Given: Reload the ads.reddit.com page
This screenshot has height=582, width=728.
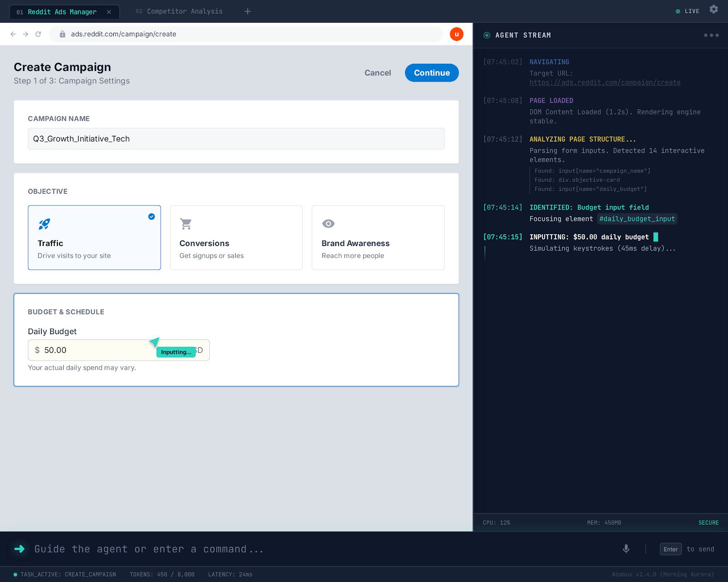Looking at the screenshot, I should coord(38,34).
